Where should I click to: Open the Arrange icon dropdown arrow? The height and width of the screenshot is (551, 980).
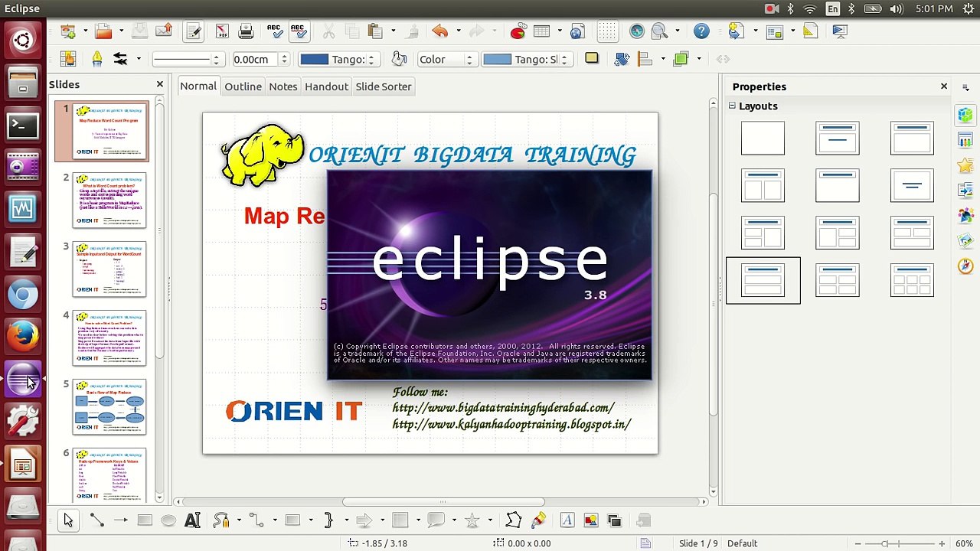(698, 59)
